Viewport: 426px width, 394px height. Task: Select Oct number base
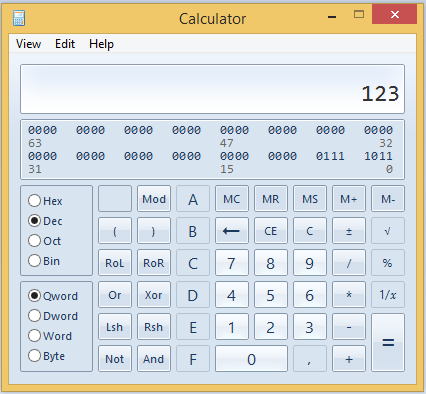click(44, 241)
